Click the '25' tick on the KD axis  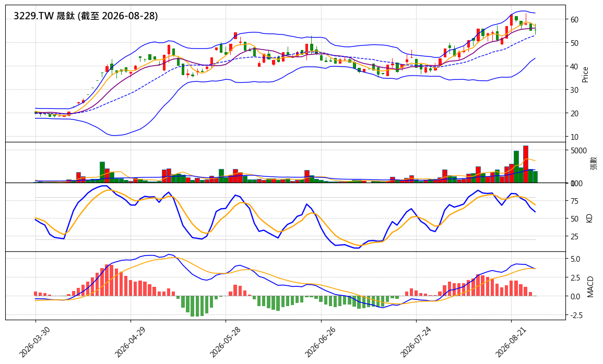574,237
